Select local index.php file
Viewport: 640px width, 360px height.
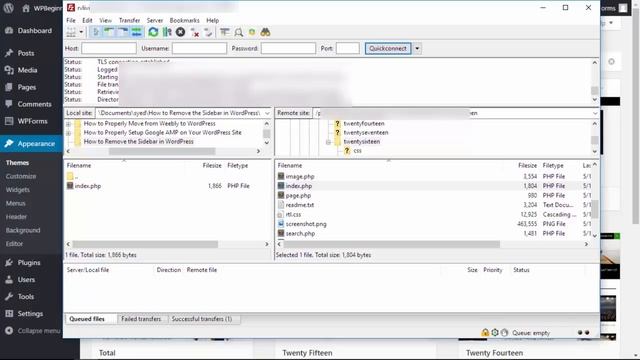tap(88, 186)
